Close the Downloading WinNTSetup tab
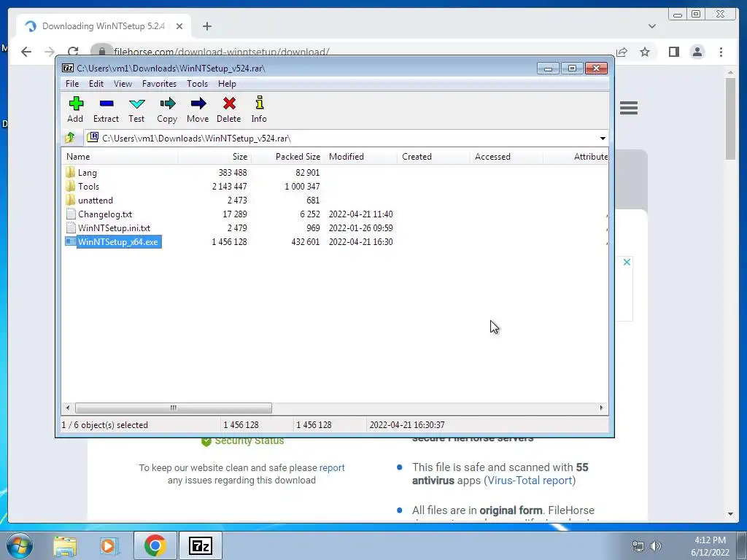Viewport: 747px width, 560px height. pyautogui.click(x=179, y=26)
